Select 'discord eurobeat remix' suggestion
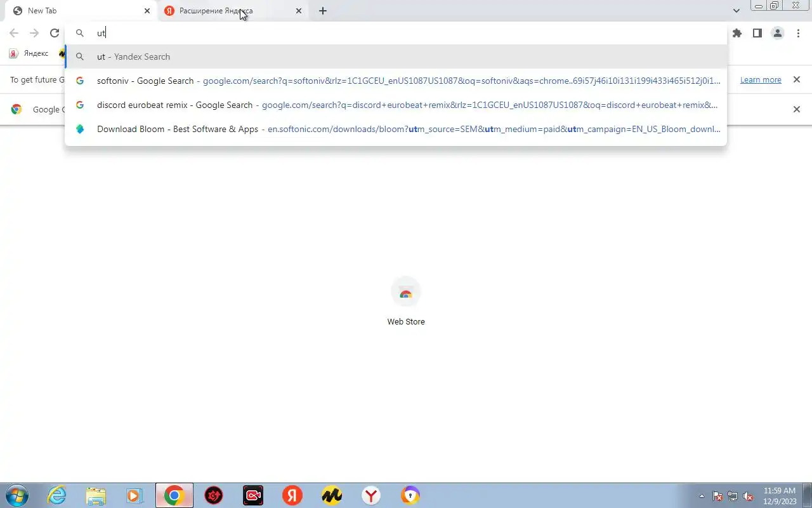Viewport: 812px width, 508px height. [x=396, y=105]
